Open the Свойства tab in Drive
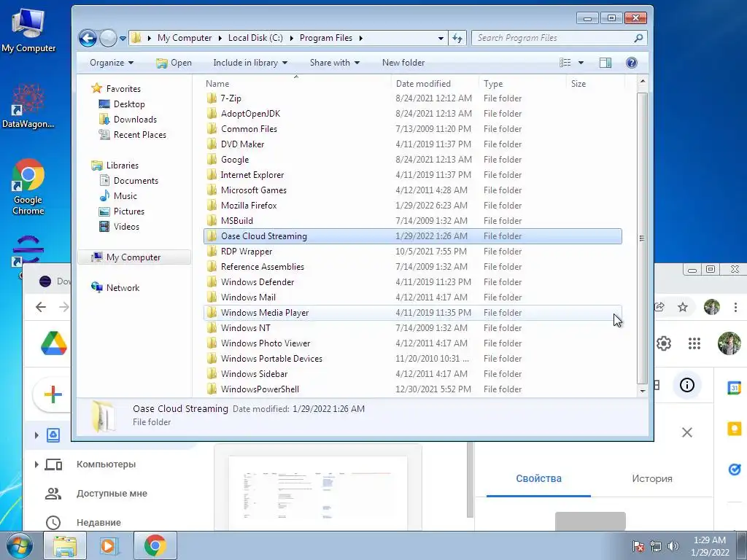 (538, 478)
